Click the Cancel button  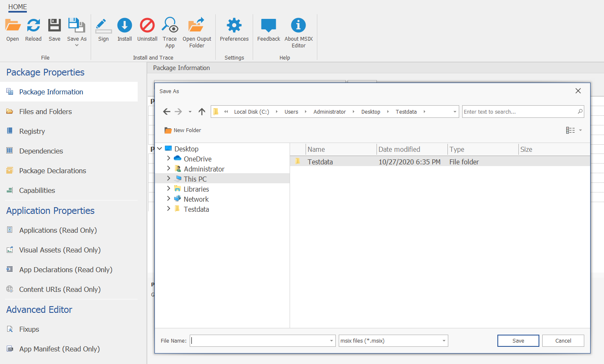[563, 341]
